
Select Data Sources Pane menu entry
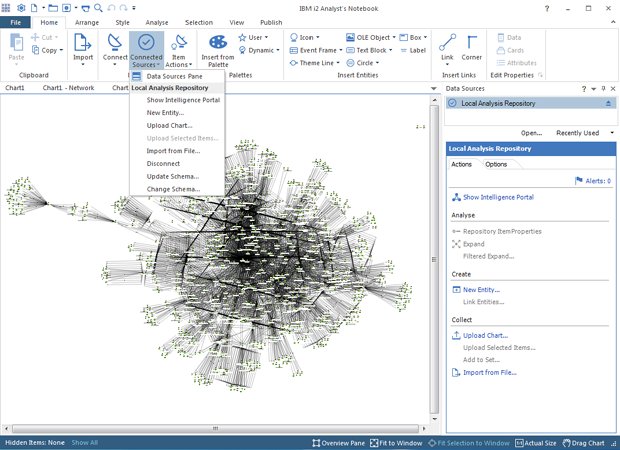[x=177, y=76]
